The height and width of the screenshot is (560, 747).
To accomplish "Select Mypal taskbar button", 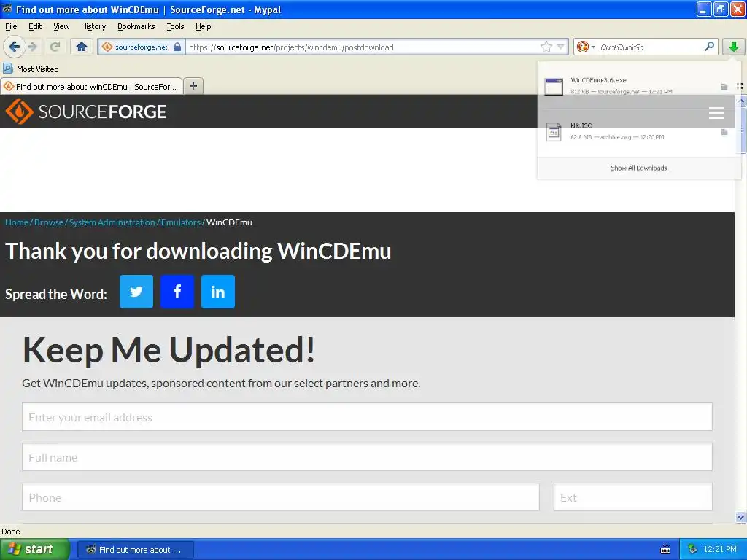I will pos(135,550).
